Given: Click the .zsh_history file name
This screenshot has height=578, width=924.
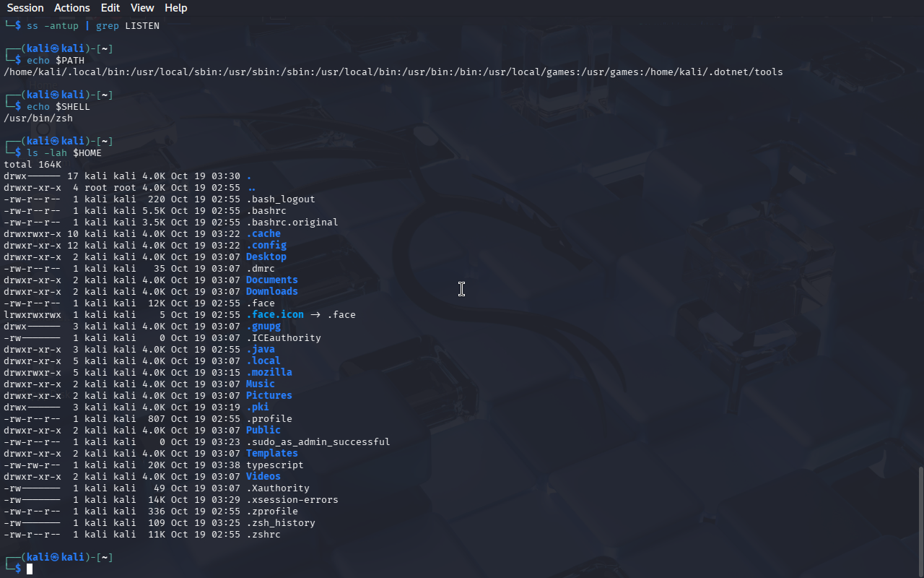Looking at the screenshot, I should click(280, 523).
